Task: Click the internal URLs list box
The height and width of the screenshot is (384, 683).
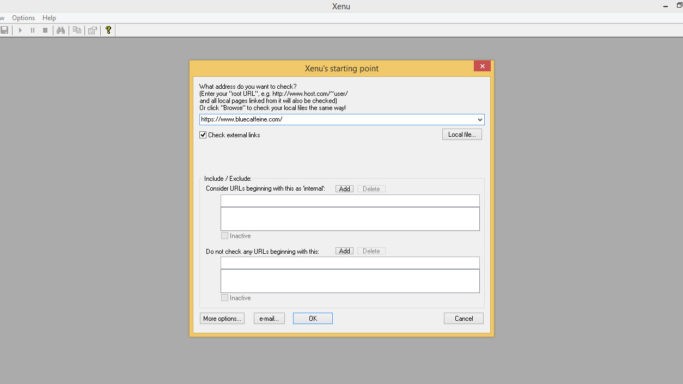Action: pos(350,219)
